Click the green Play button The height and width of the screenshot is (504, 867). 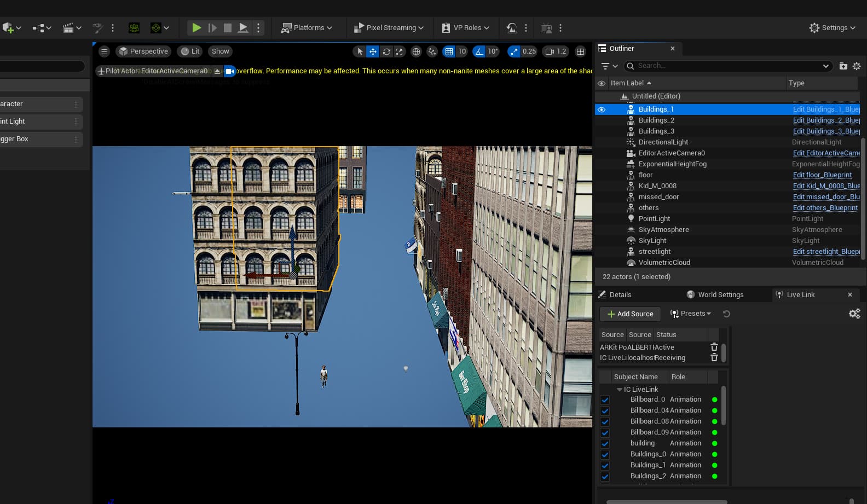(x=196, y=27)
